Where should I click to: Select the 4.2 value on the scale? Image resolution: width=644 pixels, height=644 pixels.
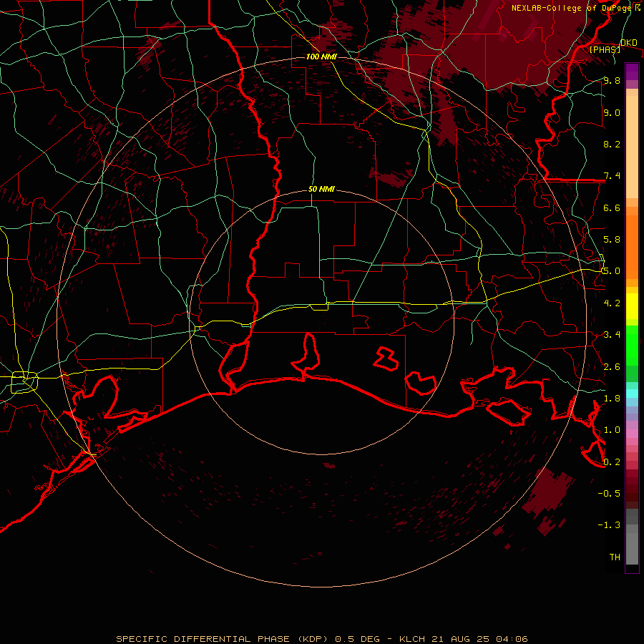point(612,303)
